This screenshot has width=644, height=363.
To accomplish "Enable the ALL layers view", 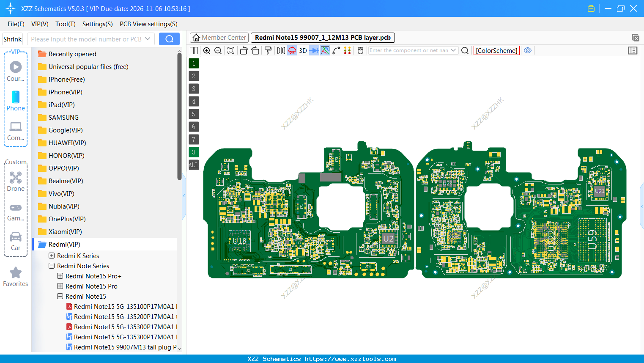I will click(x=193, y=165).
